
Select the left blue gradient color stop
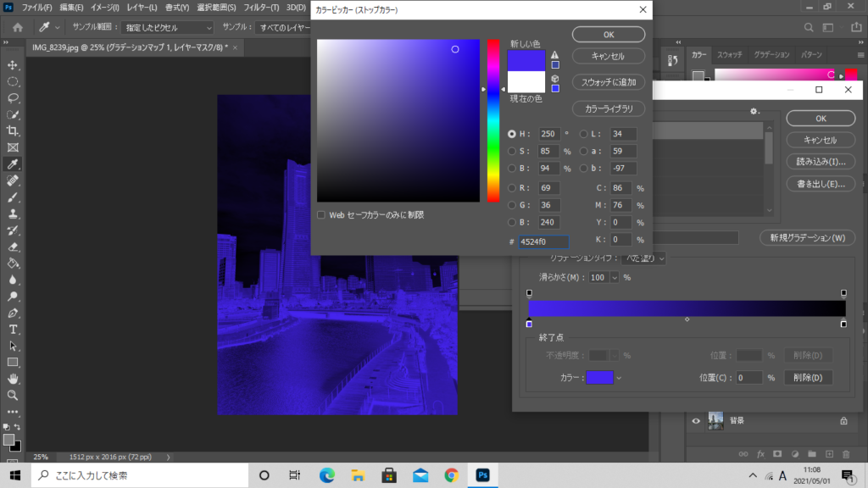pos(529,323)
